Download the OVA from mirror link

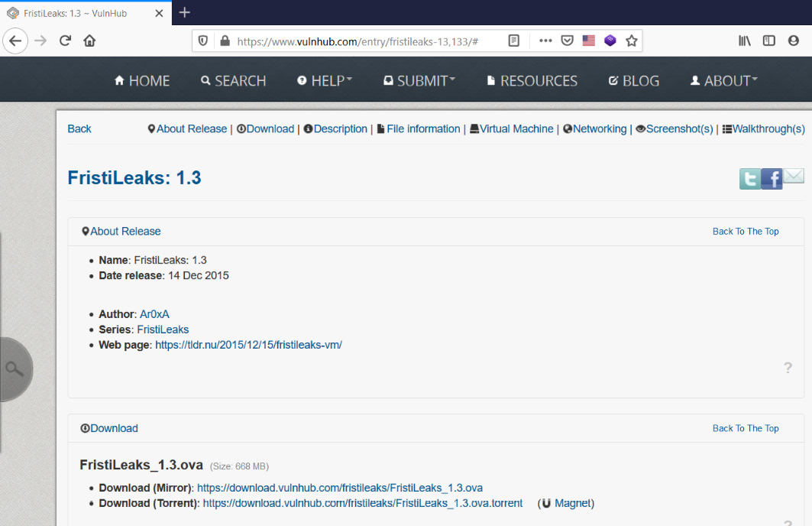click(340, 488)
